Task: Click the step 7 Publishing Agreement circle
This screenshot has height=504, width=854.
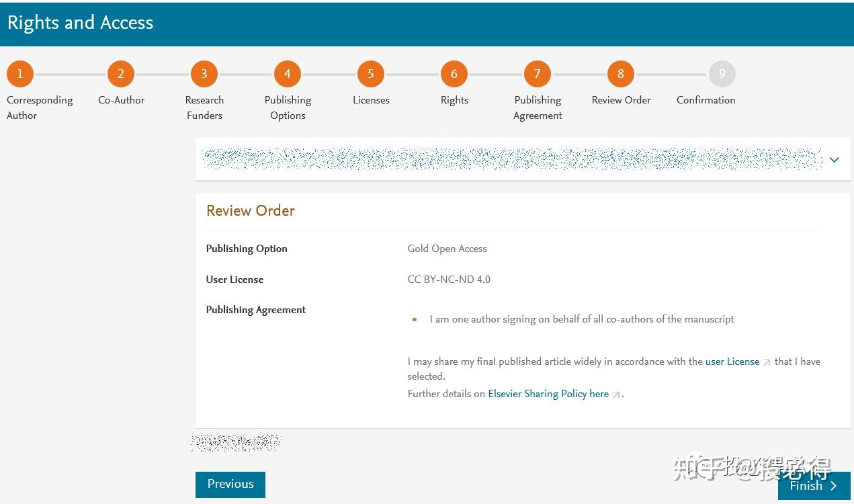Action: point(538,74)
